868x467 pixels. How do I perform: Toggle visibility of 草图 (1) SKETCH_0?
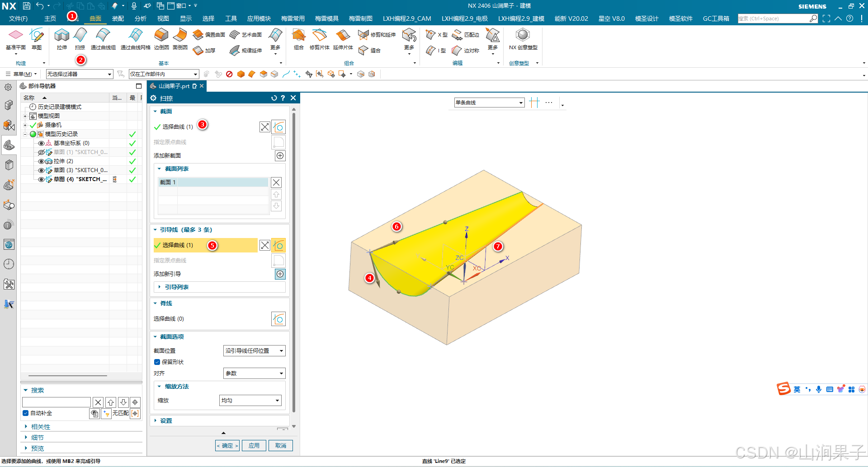tap(41, 152)
